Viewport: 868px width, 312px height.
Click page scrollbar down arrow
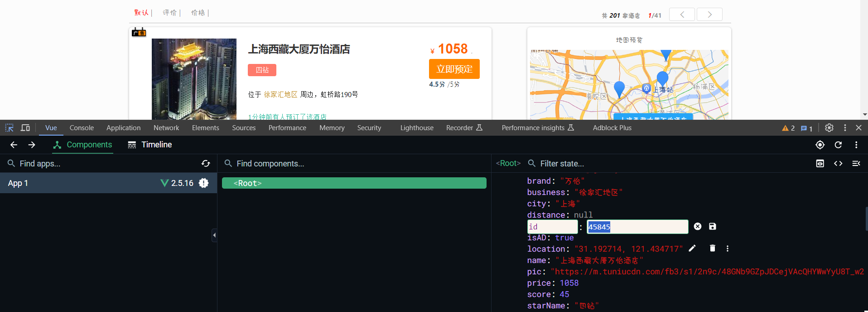(x=864, y=115)
